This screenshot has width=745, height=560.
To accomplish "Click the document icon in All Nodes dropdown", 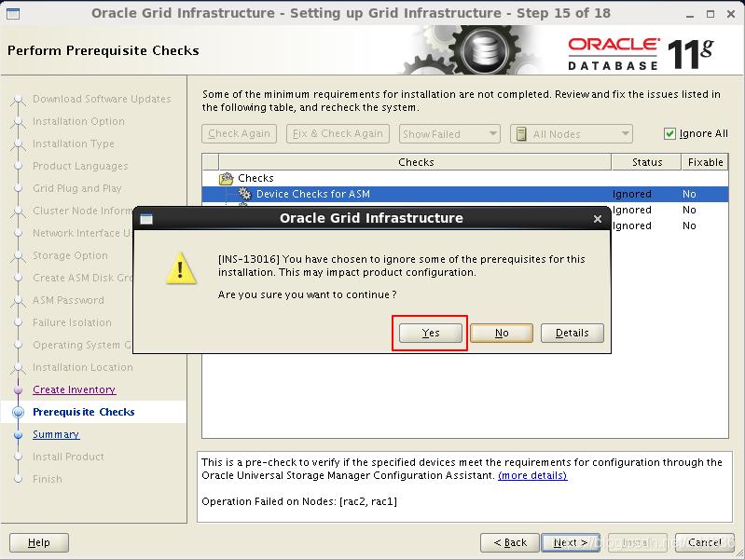I will point(521,134).
